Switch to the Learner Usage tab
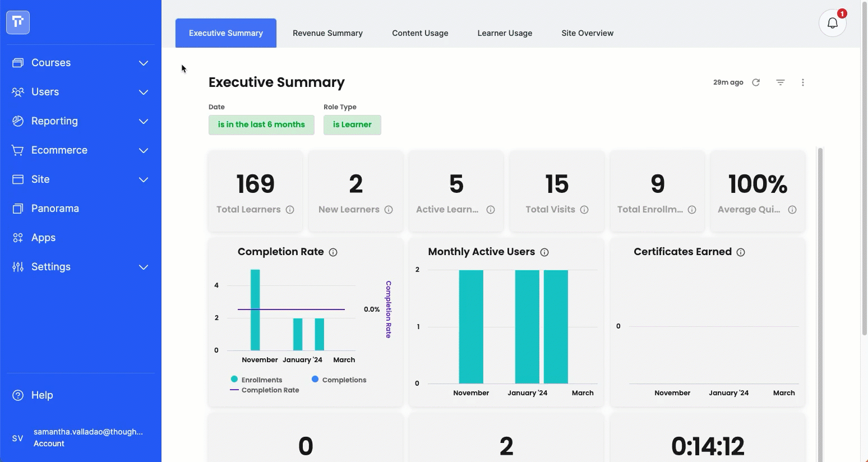The width and height of the screenshot is (868, 462). coord(505,33)
